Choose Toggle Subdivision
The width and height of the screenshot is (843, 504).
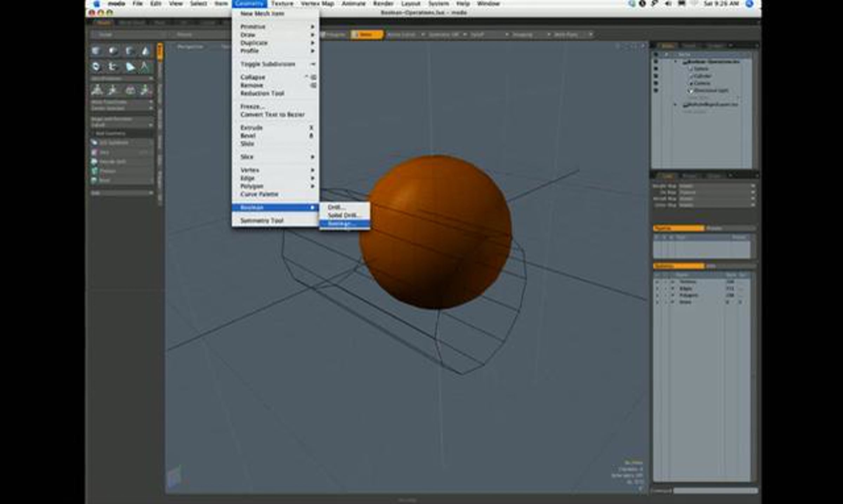275,64
